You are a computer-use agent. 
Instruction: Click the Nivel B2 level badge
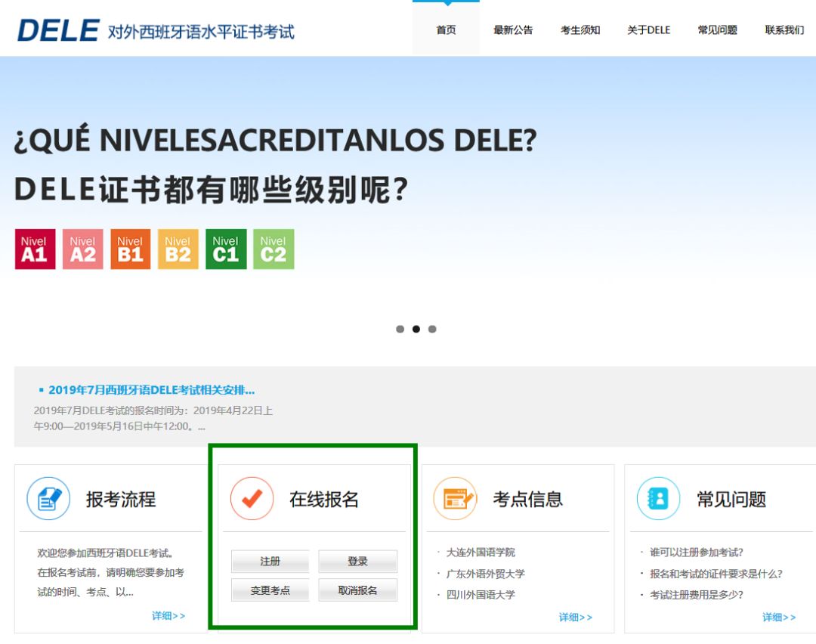coord(178,249)
